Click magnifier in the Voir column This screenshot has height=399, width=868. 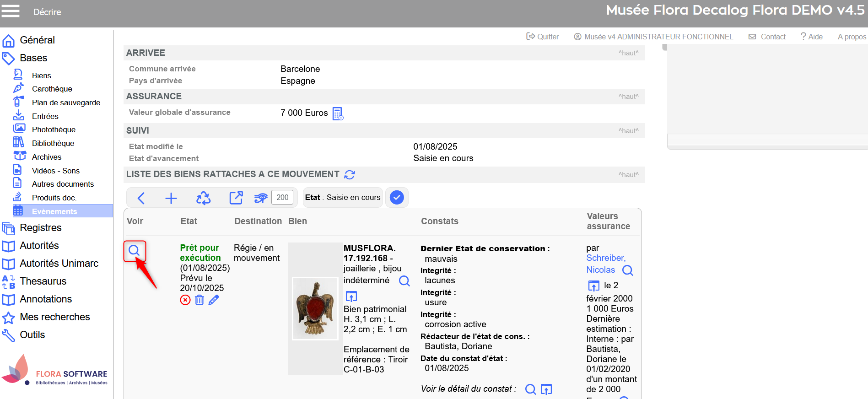tap(134, 251)
